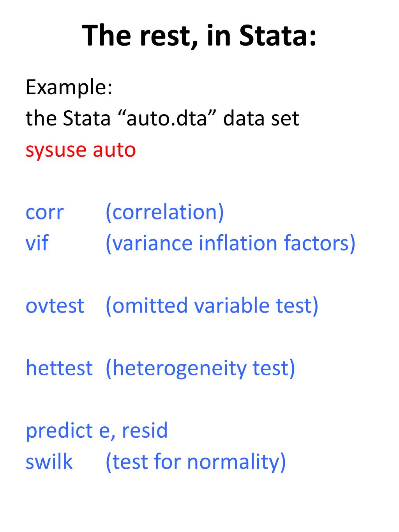Click the "ovtest" command
This screenshot has height=532, width=399.
pyautogui.click(x=55, y=306)
